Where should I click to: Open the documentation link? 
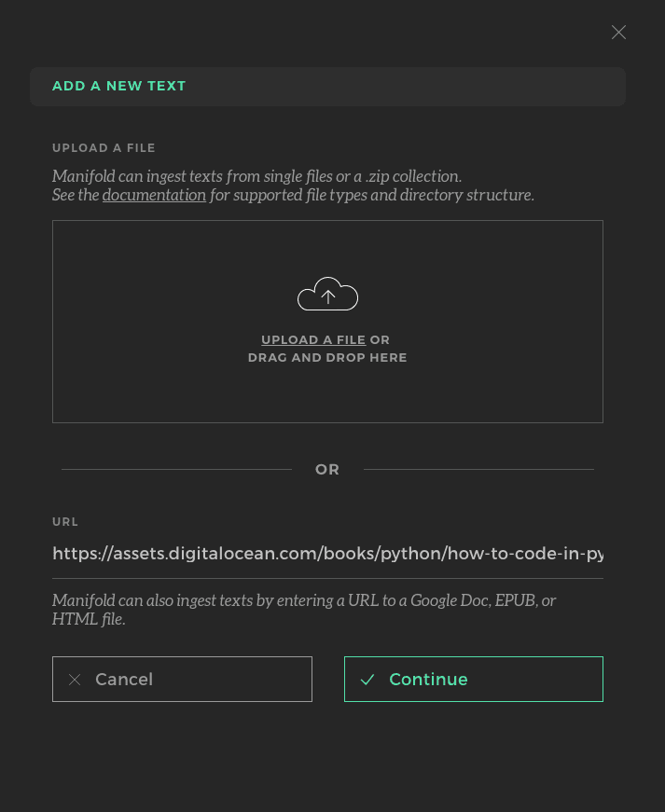[154, 195]
